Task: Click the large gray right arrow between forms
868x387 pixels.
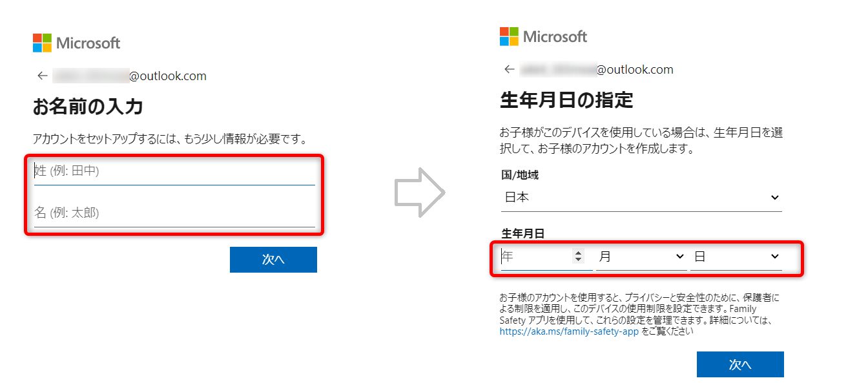Action: [420, 193]
